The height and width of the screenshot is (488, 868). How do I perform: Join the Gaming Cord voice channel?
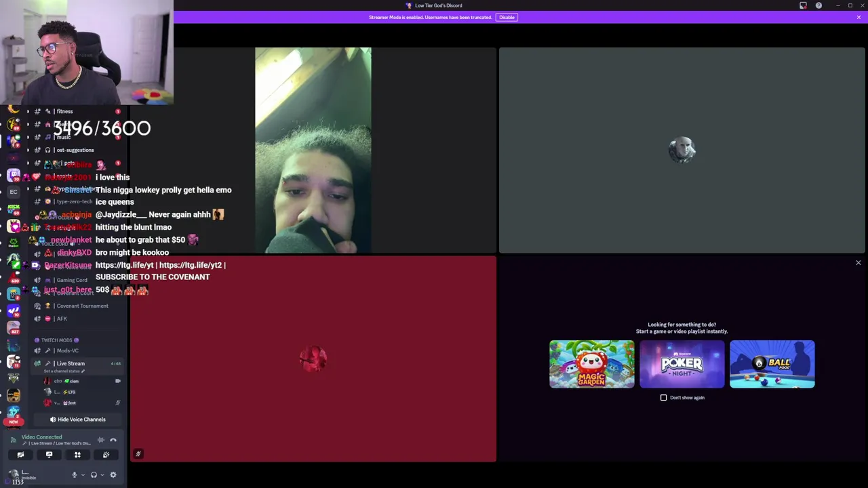tap(71, 281)
